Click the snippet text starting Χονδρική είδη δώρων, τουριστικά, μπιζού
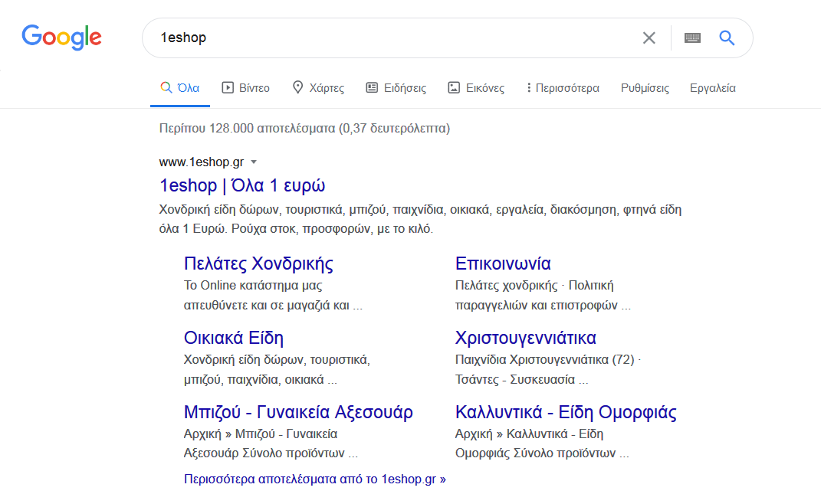 coord(420,219)
